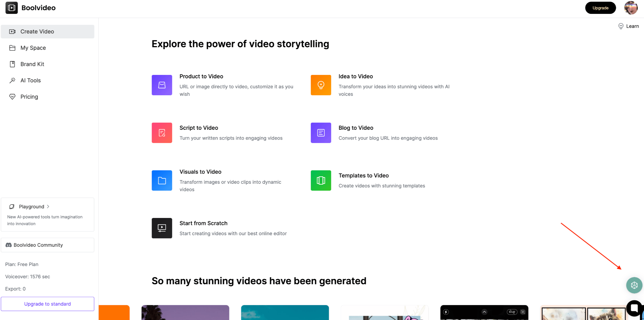Expand the Playground chevron arrow
Image resolution: width=644 pixels, height=320 pixels.
(x=48, y=207)
